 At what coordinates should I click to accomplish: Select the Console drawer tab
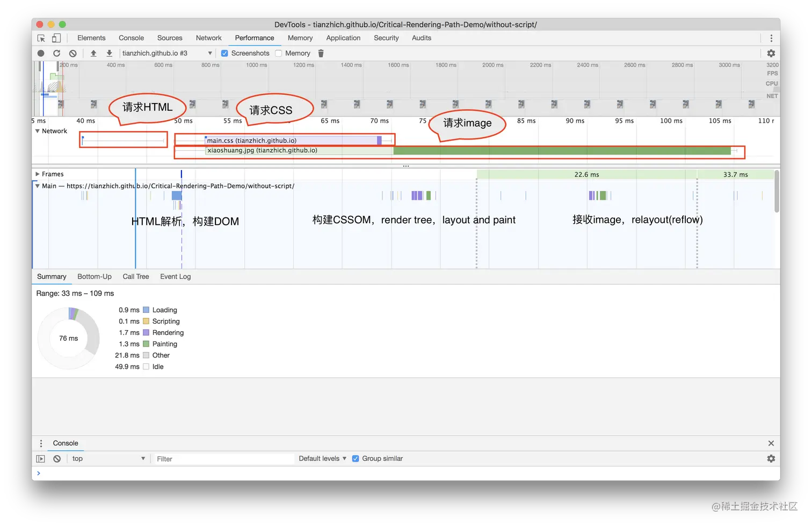coord(66,443)
